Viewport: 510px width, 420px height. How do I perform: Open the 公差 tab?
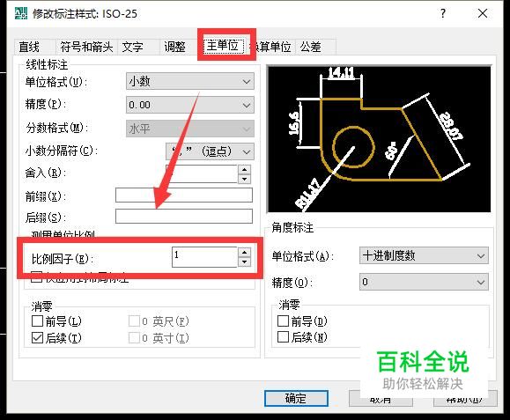[x=315, y=47]
